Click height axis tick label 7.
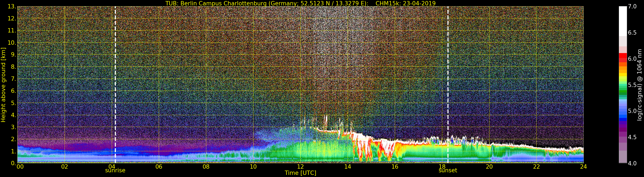Viewport: 644px width, 177px height. click(x=13, y=79)
